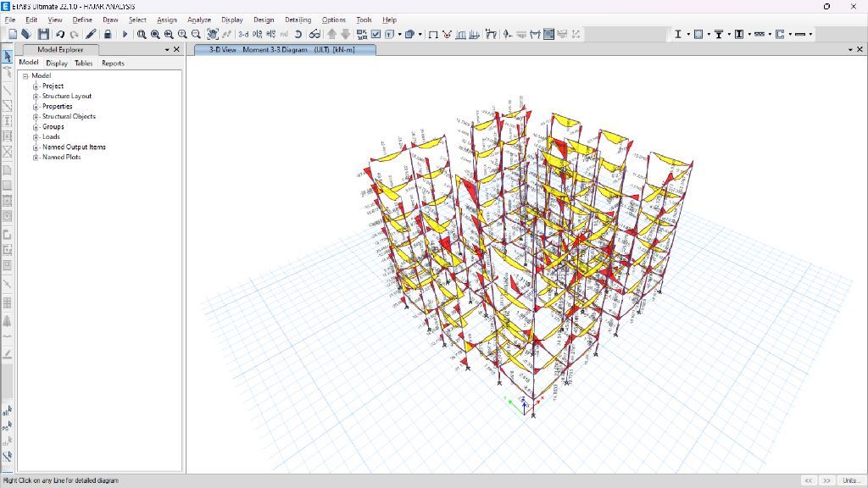Click the glasses perspective toggle icon

(314, 34)
